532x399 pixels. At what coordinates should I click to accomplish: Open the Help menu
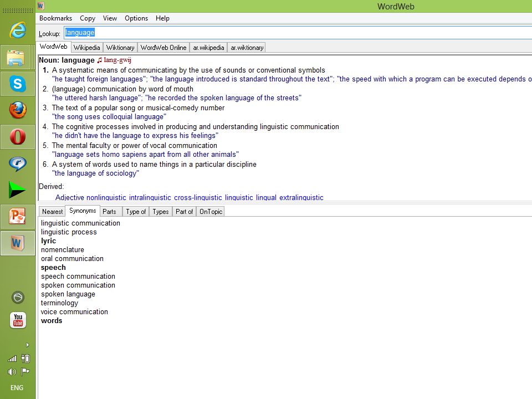tap(162, 18)
